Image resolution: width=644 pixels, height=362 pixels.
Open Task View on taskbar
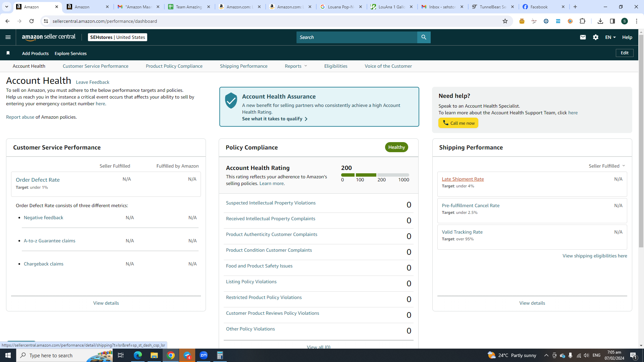click(121, 355)
